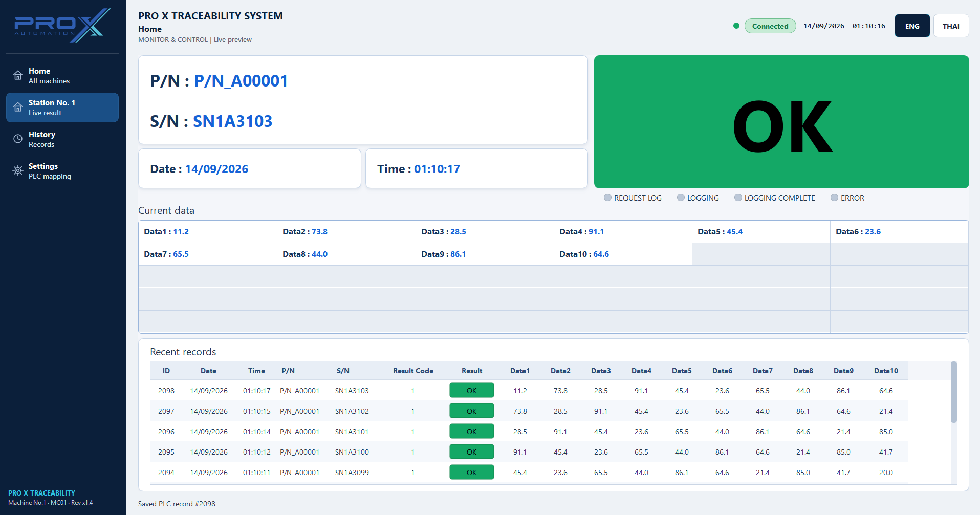Screen dimensions: 980x515
Task: Click the S/N column header in records
Action: (343, 371)
